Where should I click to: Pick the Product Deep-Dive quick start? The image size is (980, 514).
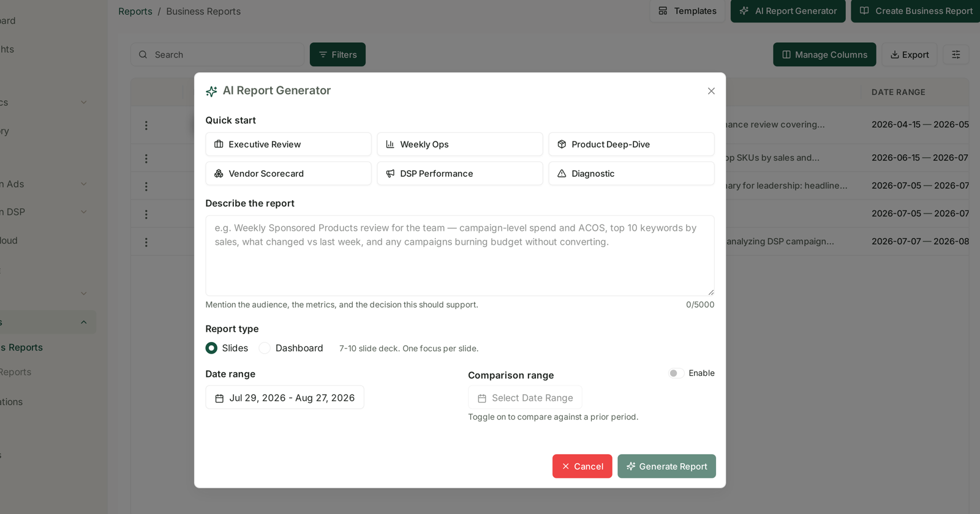pyautogui.click(x=631, y=144)
